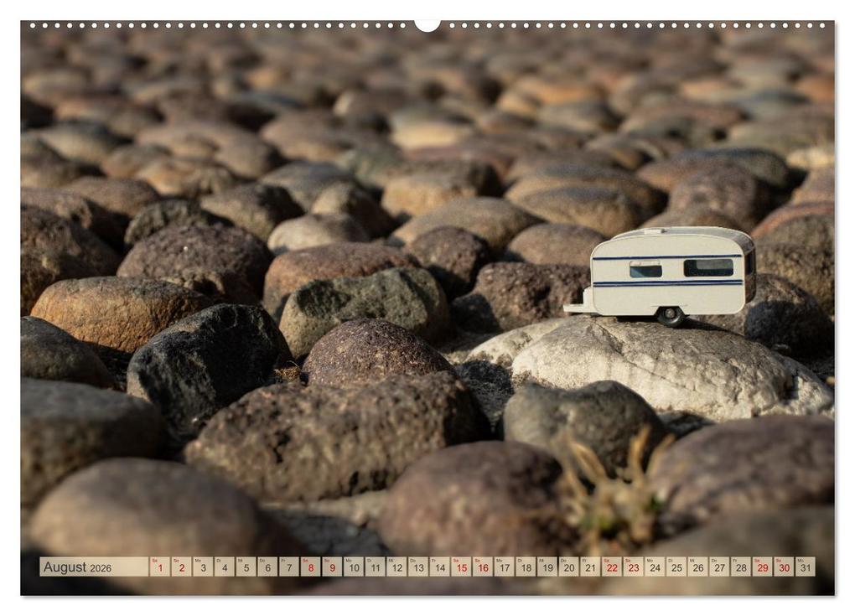Viewport: 855px width, 616px height.
Task: Pick red-marked day 29 cell
Action: coord(762,567)
